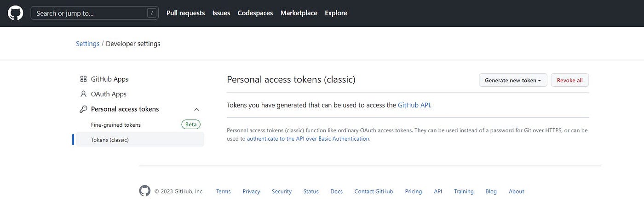Image resolution: width=644 pixels, height=207 pixels.
Task: Click the Revoke all button
Action: tap(569, 80)
